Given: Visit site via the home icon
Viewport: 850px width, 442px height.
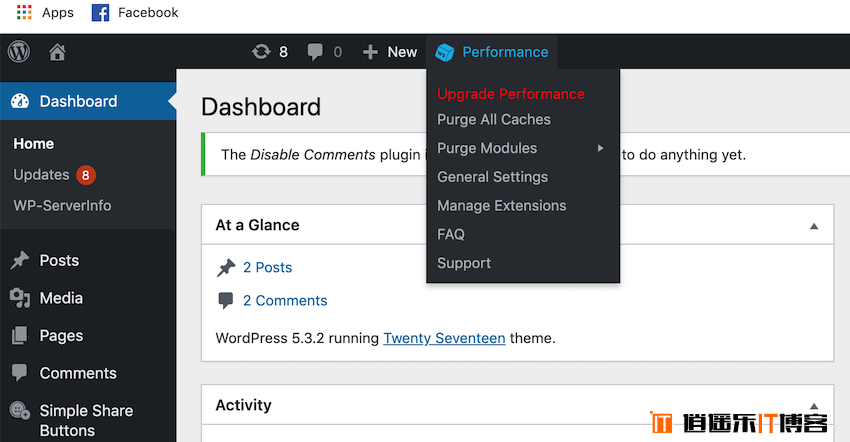Looking at the screenshot, I should [57, 52].
